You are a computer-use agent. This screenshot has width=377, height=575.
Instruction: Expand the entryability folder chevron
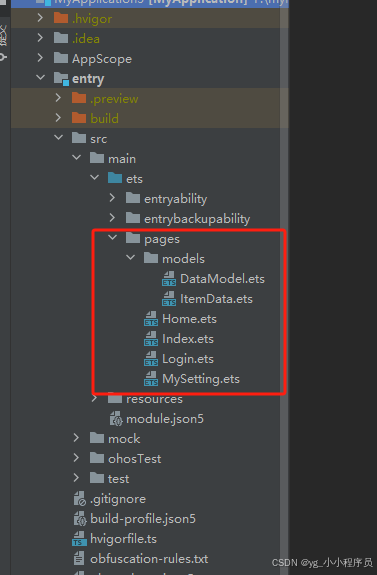point(113,198)
